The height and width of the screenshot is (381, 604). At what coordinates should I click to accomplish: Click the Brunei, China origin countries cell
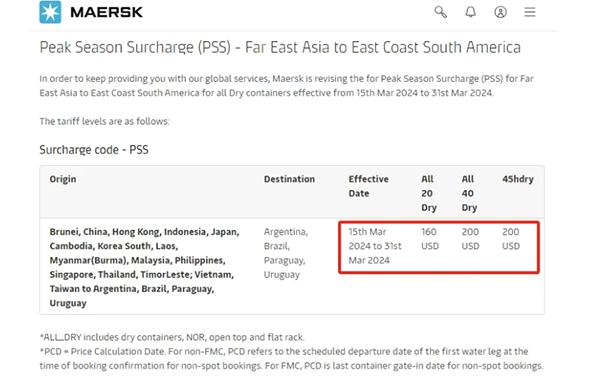click(x=144, y=267)
